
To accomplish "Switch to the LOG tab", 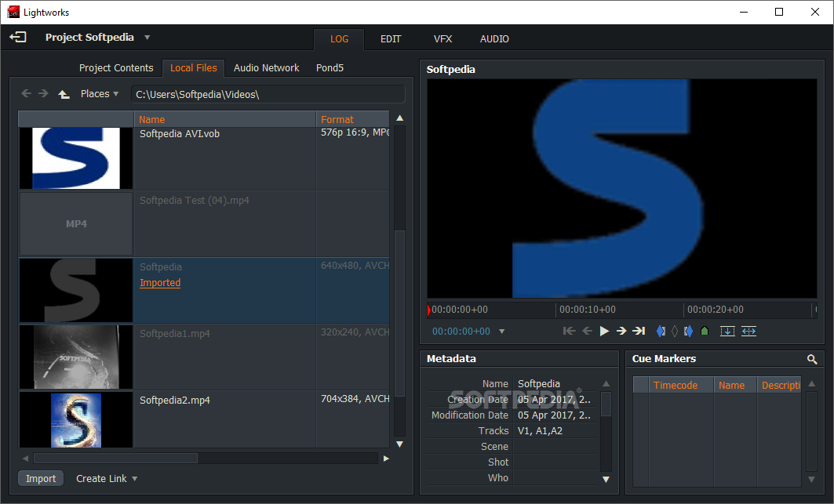I will 339,39.
